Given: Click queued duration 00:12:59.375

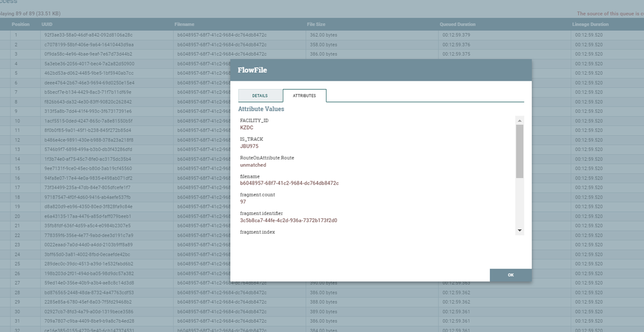Looking at the screenshot, I should [456, 54].
